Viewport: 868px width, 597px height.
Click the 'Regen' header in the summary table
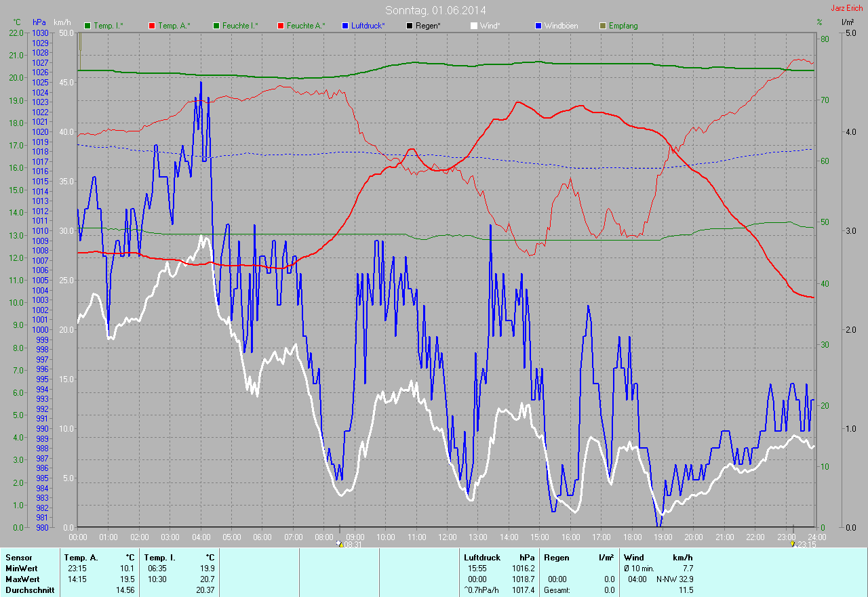556,558
